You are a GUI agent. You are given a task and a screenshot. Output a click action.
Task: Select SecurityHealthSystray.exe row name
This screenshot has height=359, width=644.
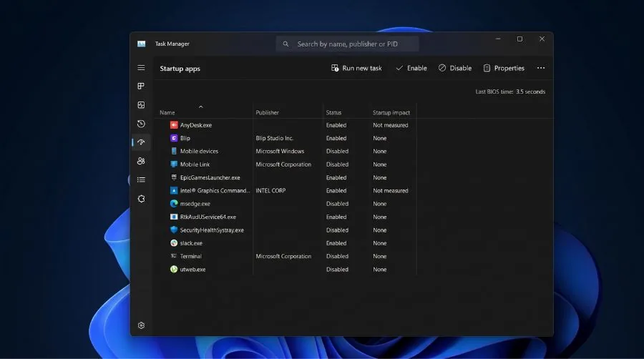212,230
